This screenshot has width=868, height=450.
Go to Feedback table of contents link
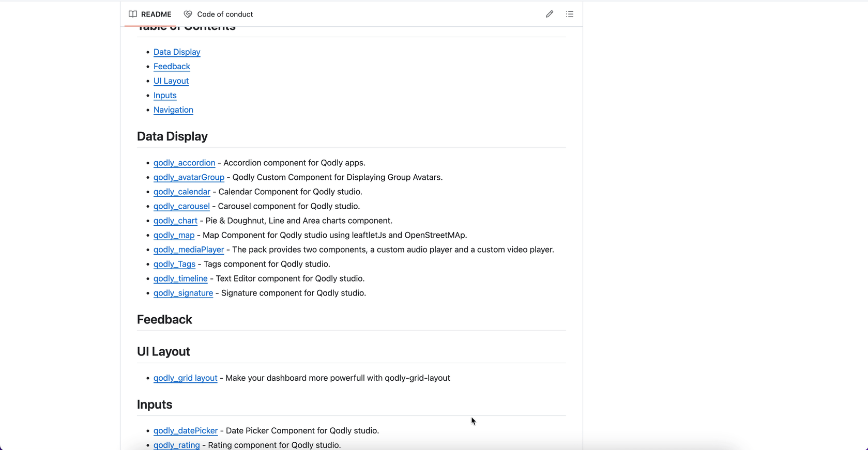172,67
